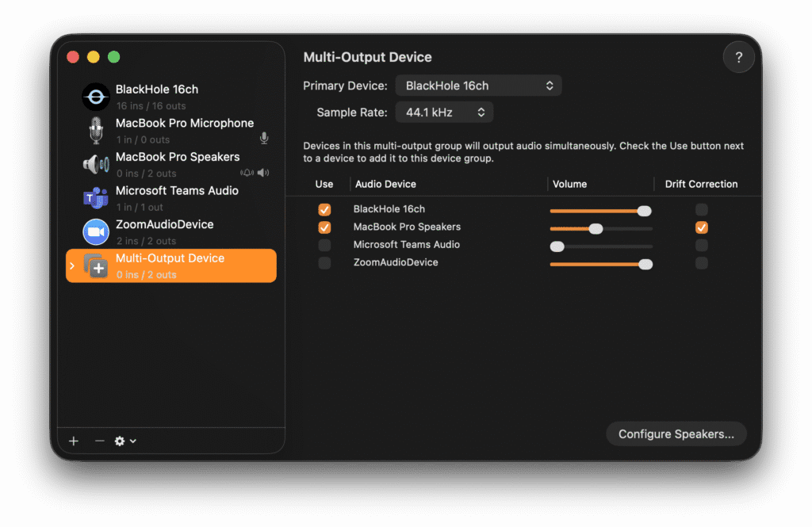Click the Multi-Output Device icon in sidebar
This screenshot has height=527, width=812.
click(x=96, y=265)
